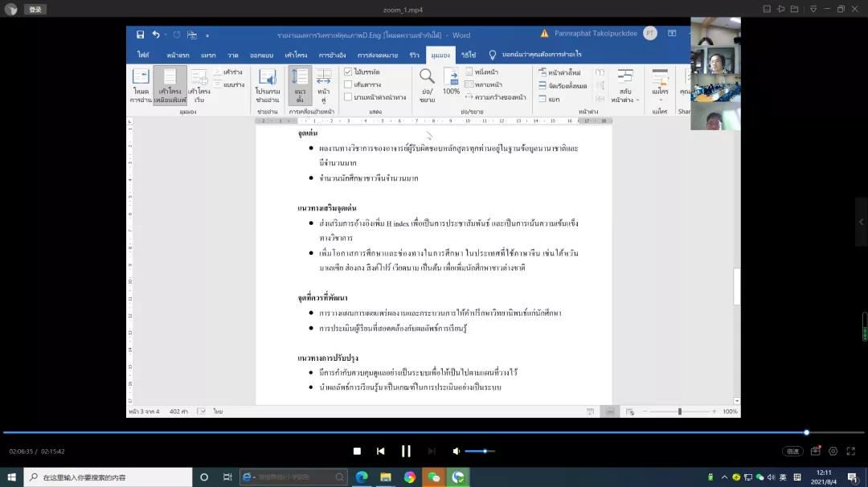The width and height of the screenshot is (868, 487).
Task: Toggle the 英 input language indicator
Action: coord(783,477)
